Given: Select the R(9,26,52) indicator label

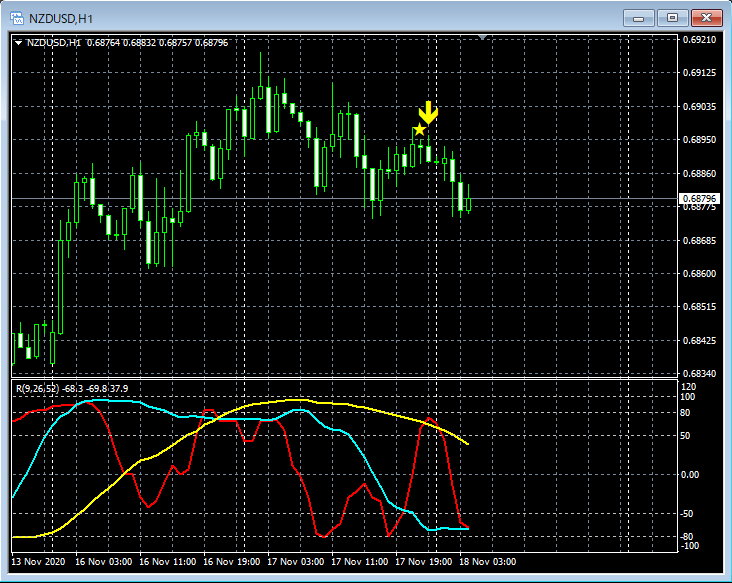Looking at the screenshot, I should point(36,388).
